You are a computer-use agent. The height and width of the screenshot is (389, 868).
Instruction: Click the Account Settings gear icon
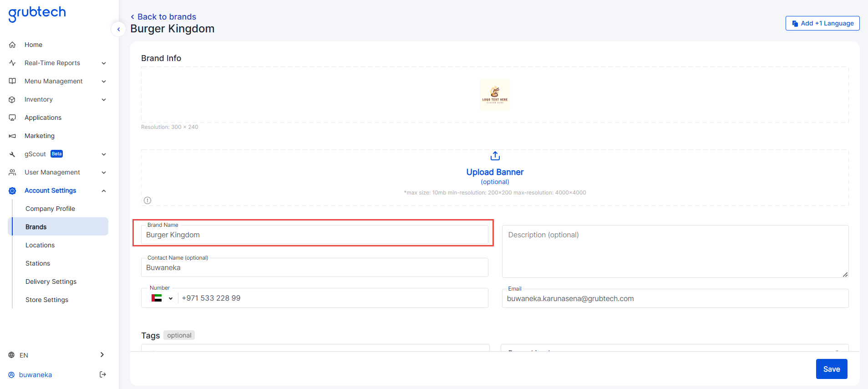12,190
